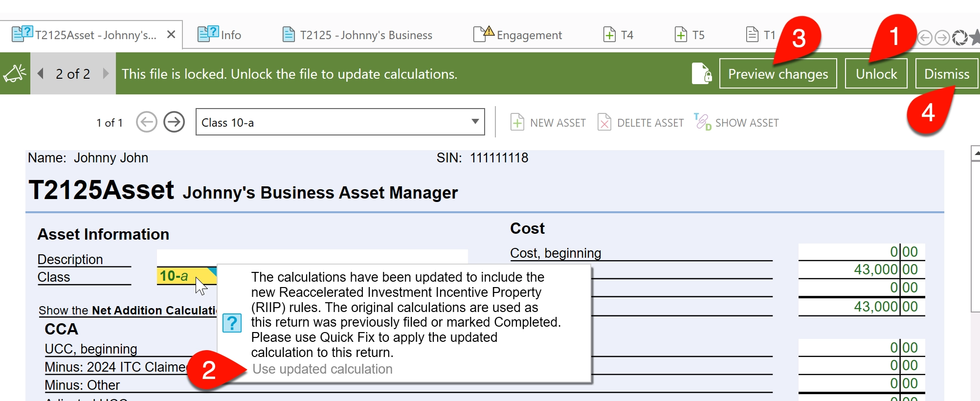Click the Unlock button
Viewport: 980px width, 401px height.
(x=876, y=74)
